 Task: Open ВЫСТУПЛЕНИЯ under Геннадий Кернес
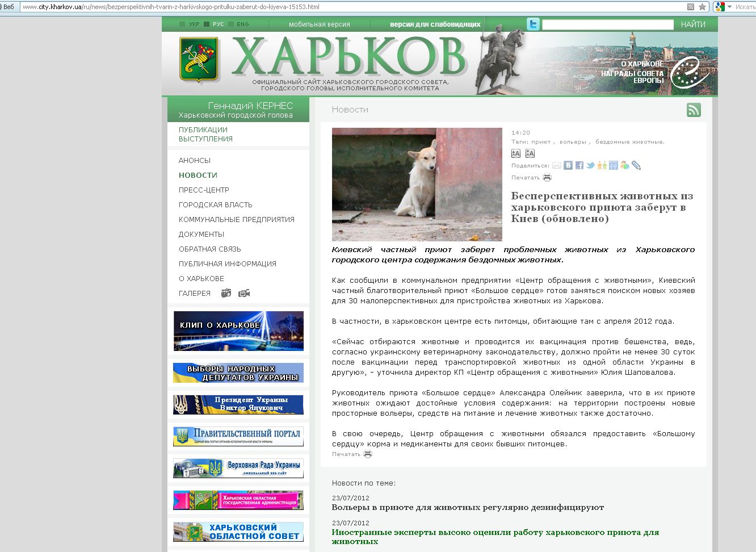(x=205, y=139)
